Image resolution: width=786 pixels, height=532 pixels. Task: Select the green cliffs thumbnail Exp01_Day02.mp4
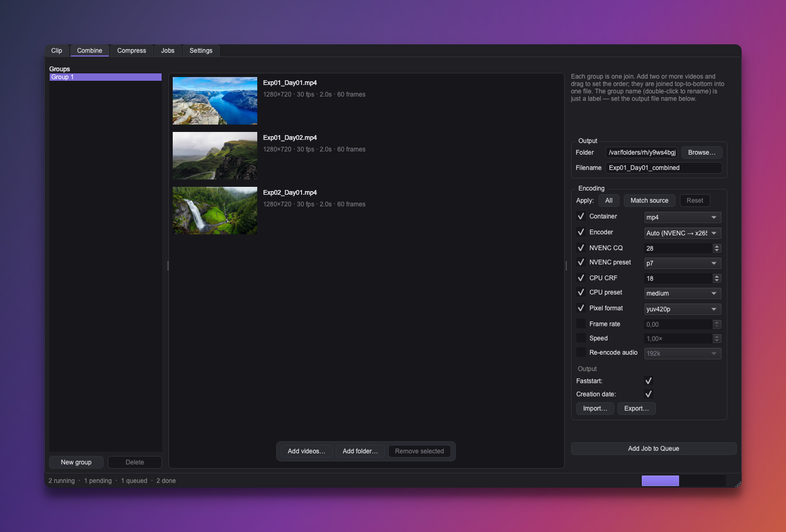click(x=215, y=156)
